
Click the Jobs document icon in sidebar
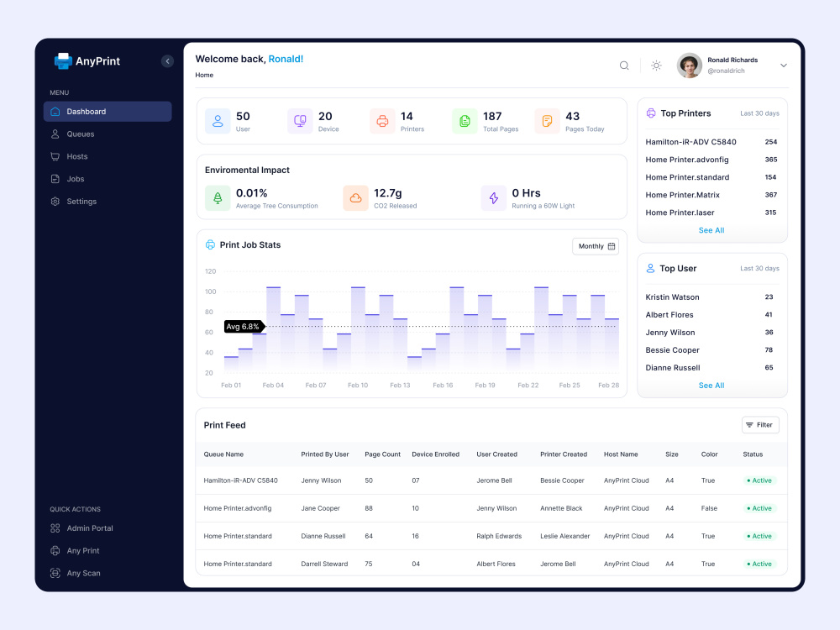(55, 179)
